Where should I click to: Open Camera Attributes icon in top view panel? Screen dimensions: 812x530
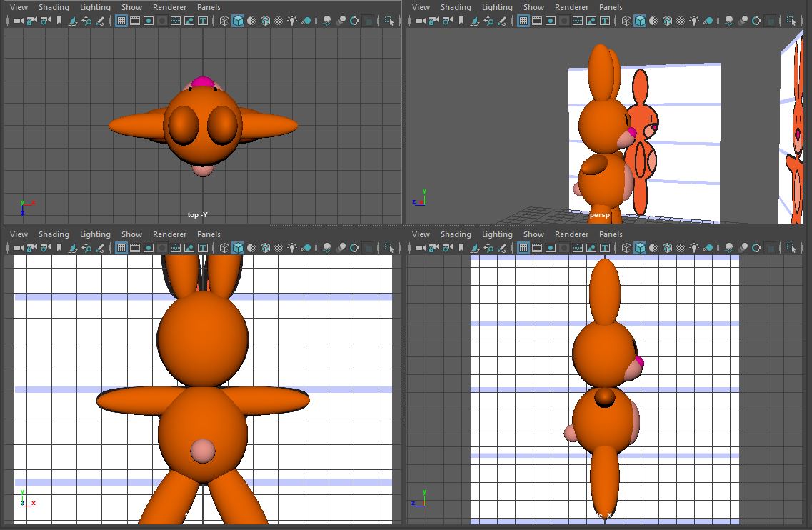(x=46, y=21)
